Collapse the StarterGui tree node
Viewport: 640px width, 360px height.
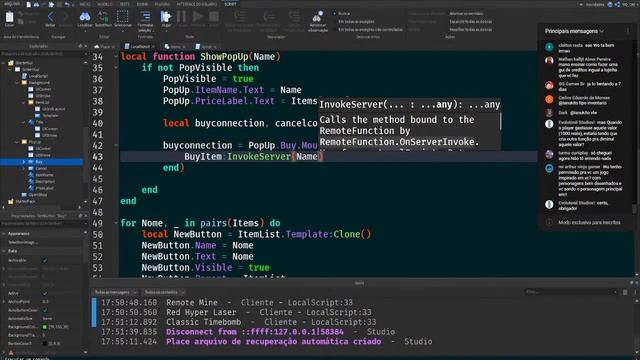pyautogui.click(x=4, y=63)
